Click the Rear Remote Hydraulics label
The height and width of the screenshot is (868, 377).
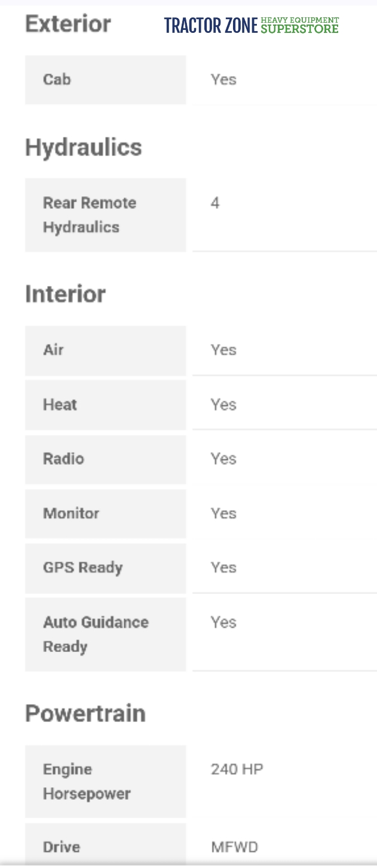point(89,215)
